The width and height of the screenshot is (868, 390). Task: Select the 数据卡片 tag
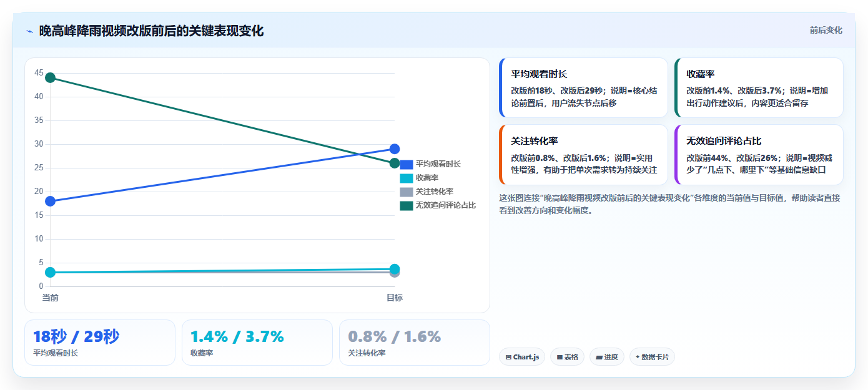click(652, 357)
